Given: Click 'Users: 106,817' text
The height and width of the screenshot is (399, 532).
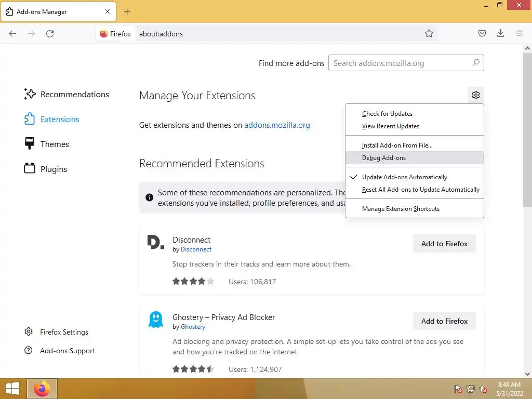Looking at the screenshot, I should pos(252,282).
